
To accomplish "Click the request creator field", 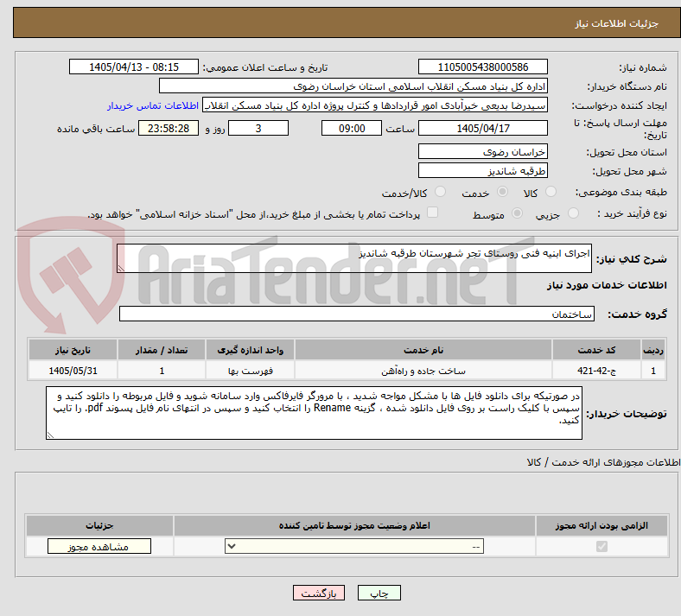I will pyautogui.click(x=375, y=105).
